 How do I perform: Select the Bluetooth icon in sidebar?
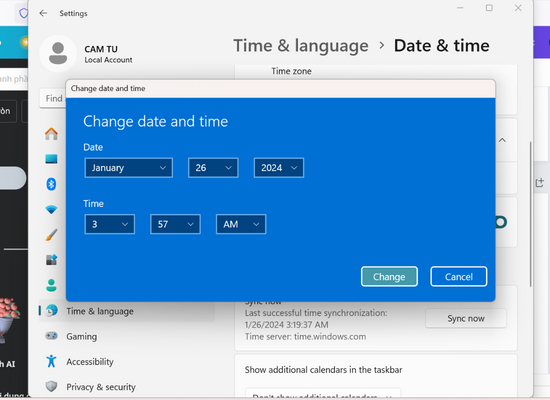[x=51, y=184]
